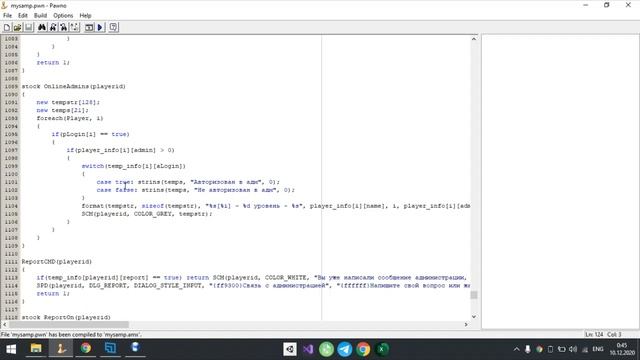
Task: Click status message 'has been compiled to mysamp.amx'
Action: (94, 335)
